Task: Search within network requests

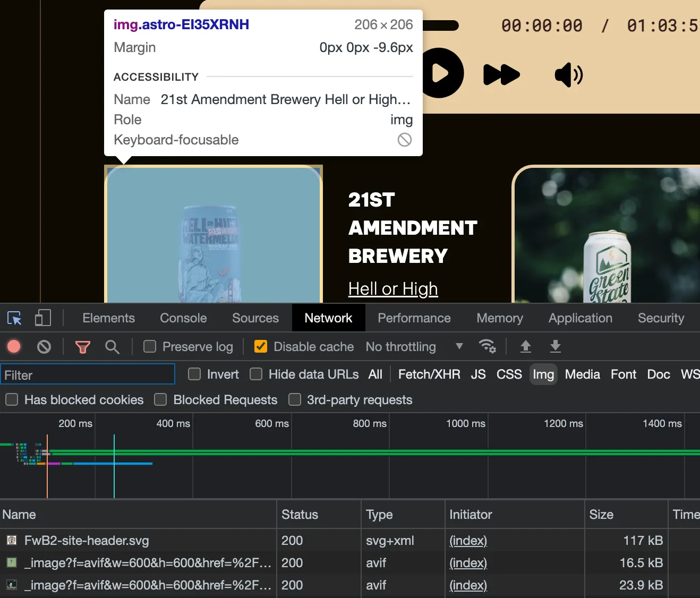Action: [112, 346]
